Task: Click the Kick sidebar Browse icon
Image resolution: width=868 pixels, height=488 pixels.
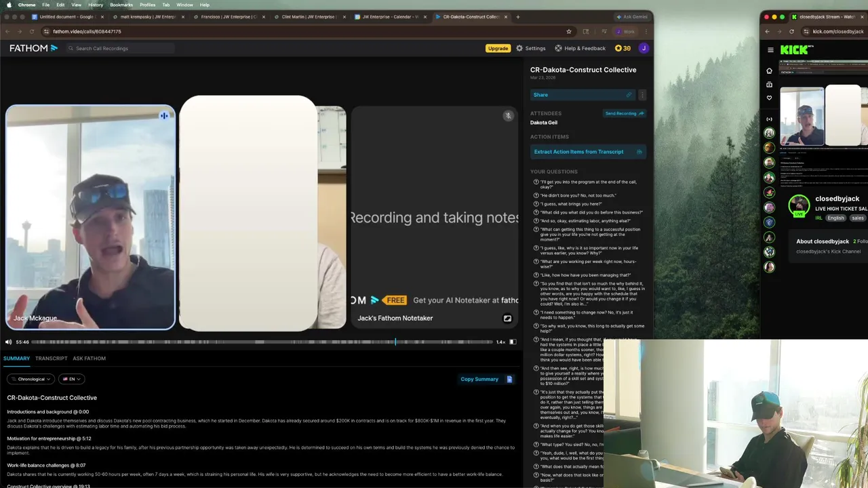Action: click(x=769, y=84)
